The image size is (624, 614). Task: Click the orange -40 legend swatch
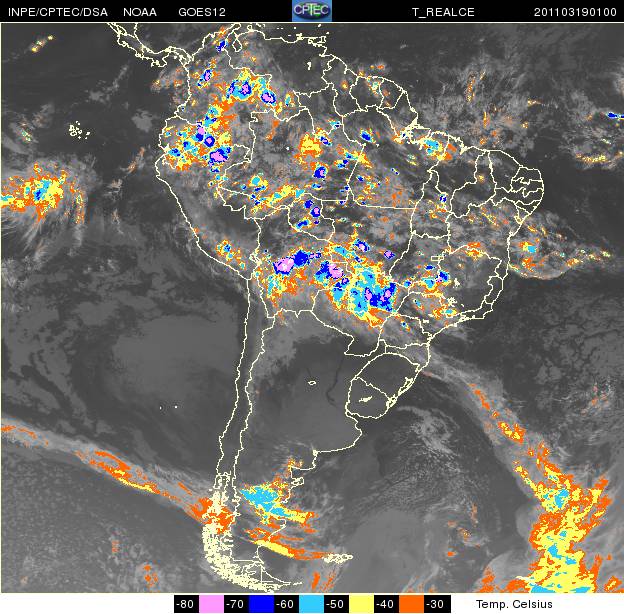pyautogui.click(x=411, y=604)
